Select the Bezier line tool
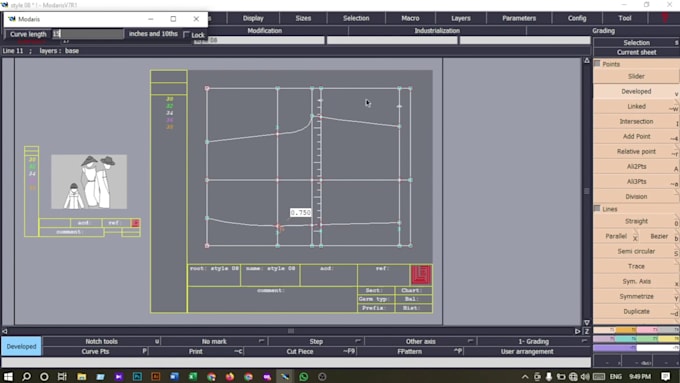680x383 pixels. coord(659,236)
